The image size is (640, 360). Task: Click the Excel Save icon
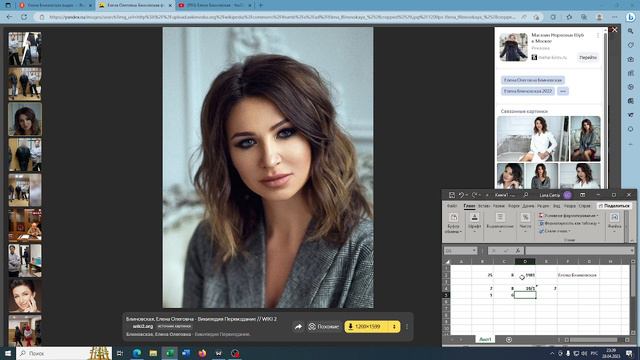451,195
